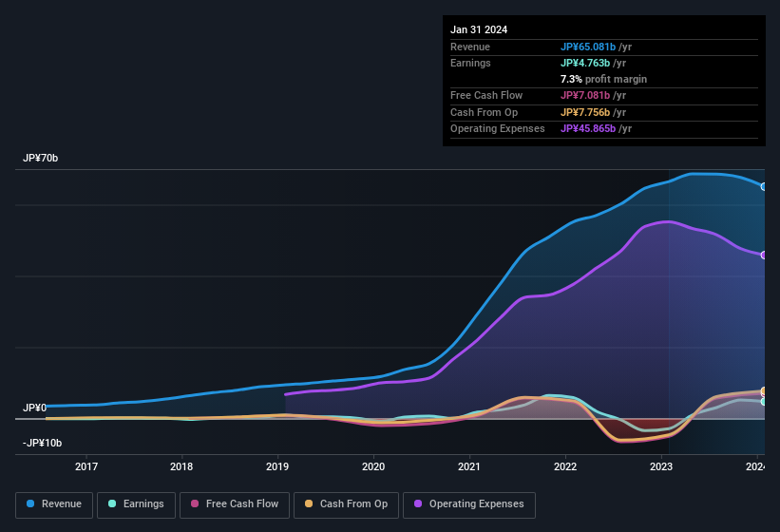The image size is (780, 532).
Task: Click the JP¥7.756b cash from op value
Action: tap(585, 112)
